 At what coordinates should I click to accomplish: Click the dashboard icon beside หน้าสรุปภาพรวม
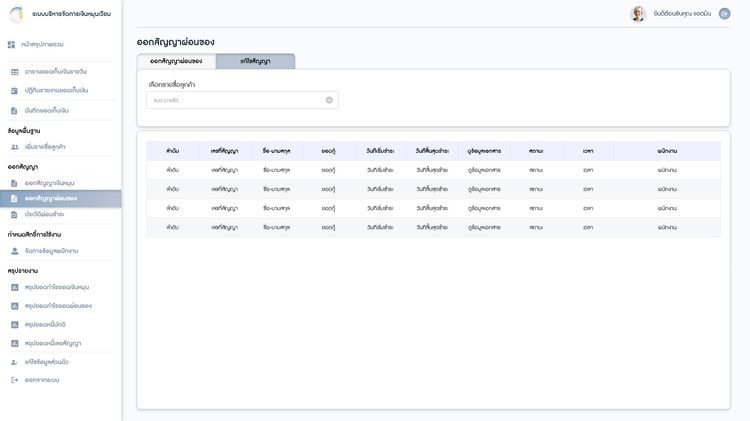[12, 45]
